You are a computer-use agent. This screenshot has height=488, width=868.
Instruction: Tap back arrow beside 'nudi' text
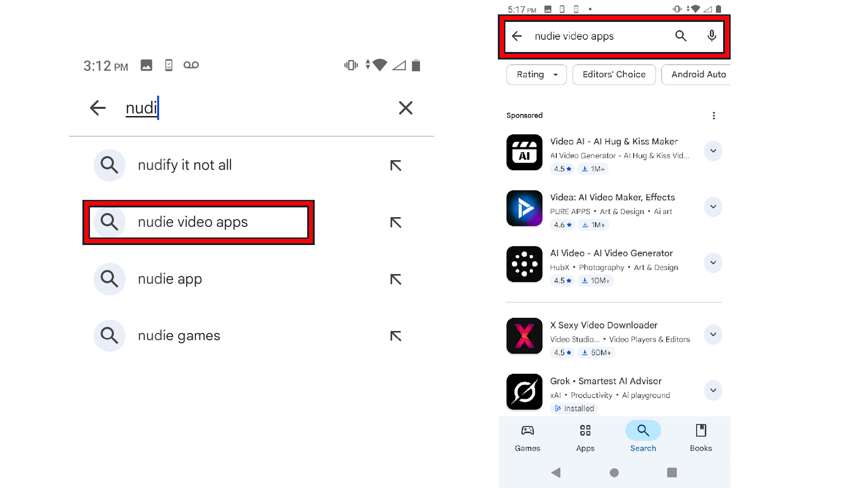tap(98, 108)
